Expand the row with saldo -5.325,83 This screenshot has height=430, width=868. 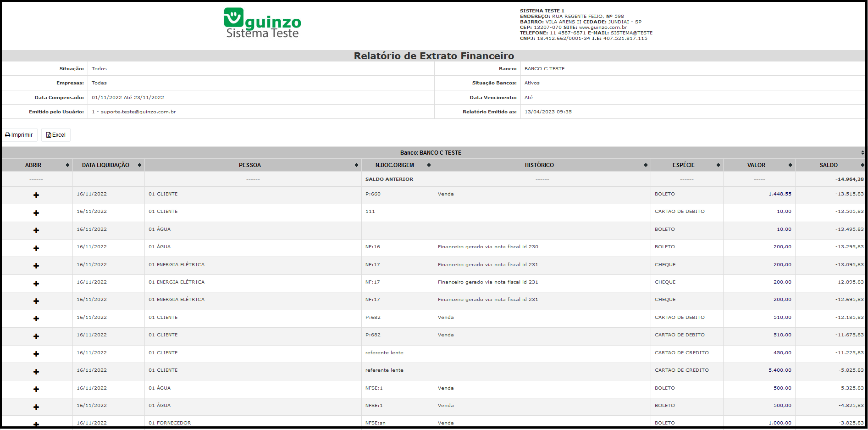point(36,389)
